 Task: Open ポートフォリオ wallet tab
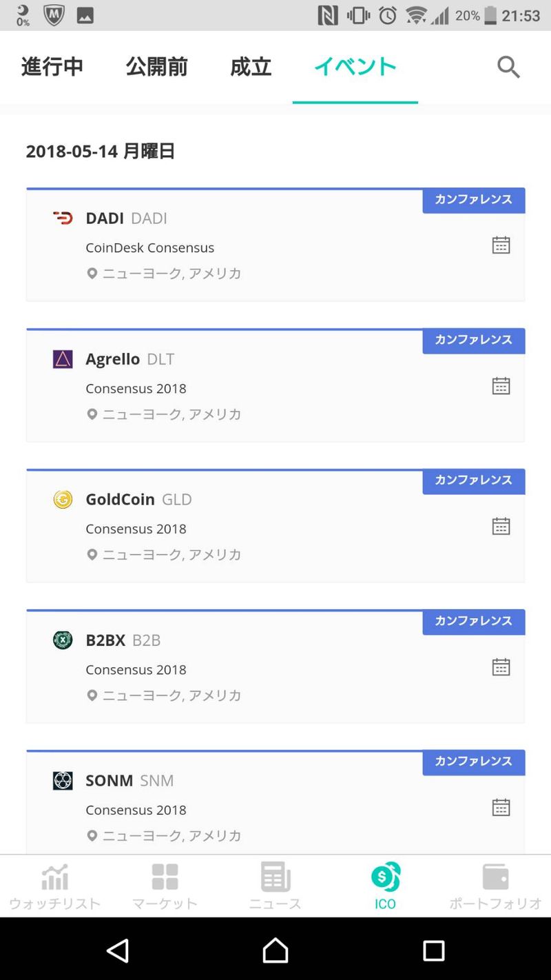(x=495, y=886)
